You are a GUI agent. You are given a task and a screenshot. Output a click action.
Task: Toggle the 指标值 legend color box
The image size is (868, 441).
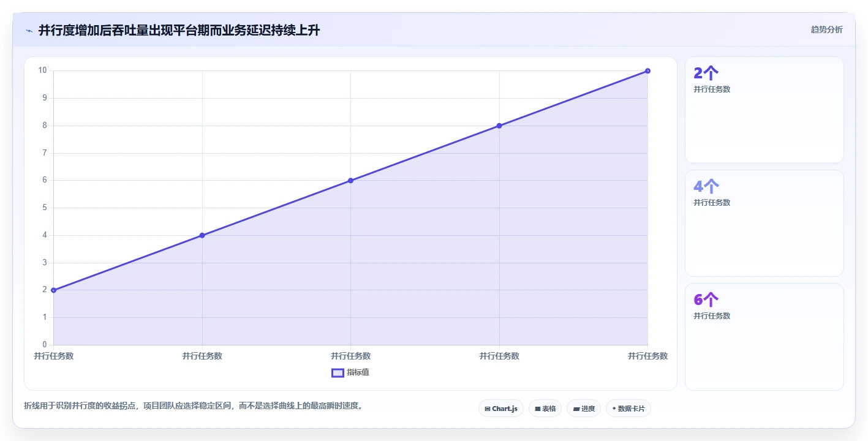click(338, 372)
